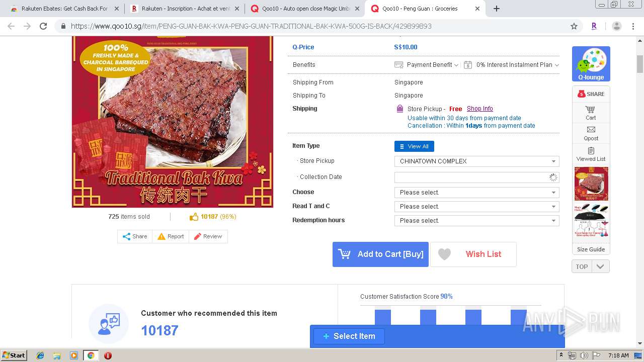The width and height of the screenshot is (644, 362).
Task: Open the Redemption hours dropdown
Action: [x=476, y=221]
